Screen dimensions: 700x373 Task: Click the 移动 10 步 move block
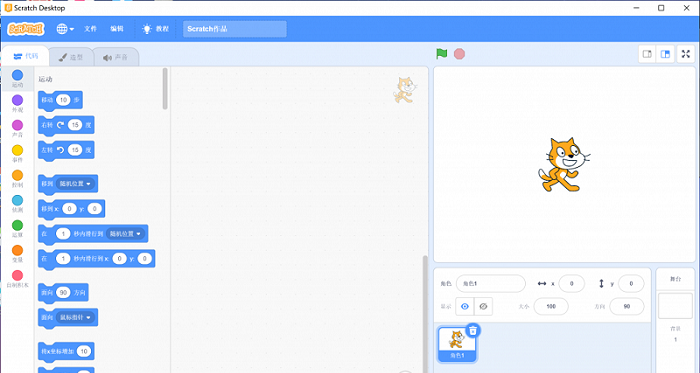pos(47,100)
